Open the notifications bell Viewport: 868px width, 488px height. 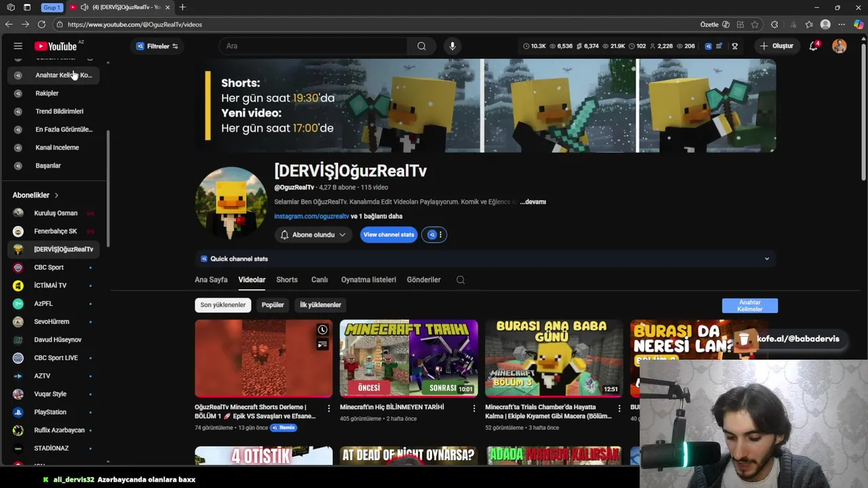[814, 46]
